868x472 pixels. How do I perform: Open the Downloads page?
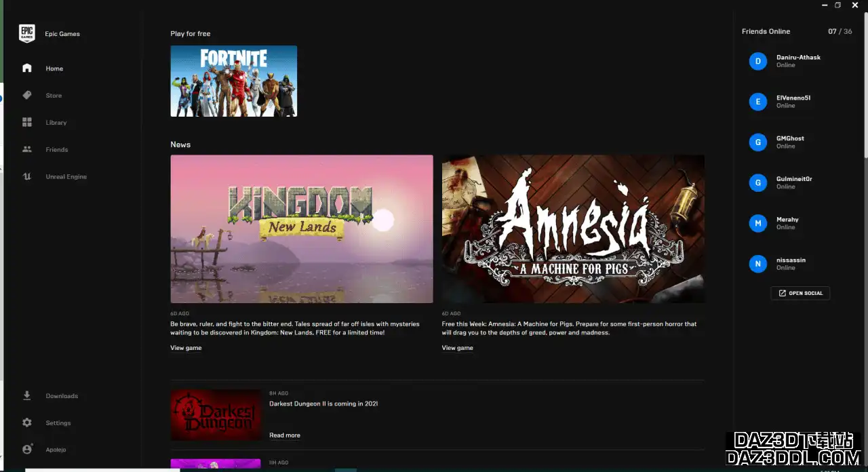[x=62, y=396]
